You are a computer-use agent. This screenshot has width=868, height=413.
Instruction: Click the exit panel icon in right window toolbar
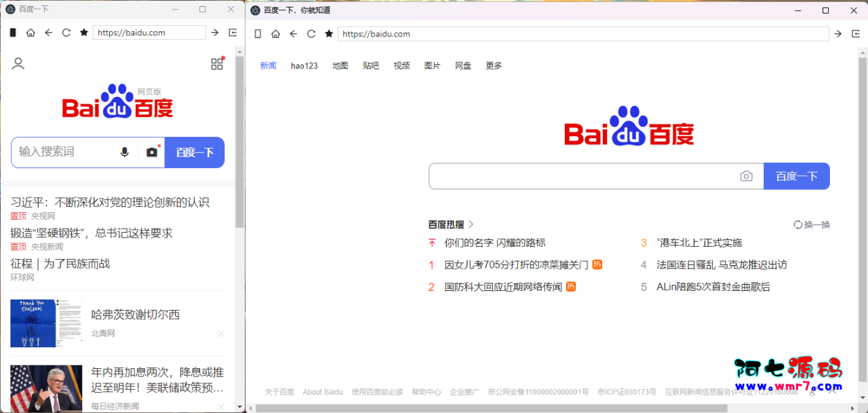tap(856, 34)
